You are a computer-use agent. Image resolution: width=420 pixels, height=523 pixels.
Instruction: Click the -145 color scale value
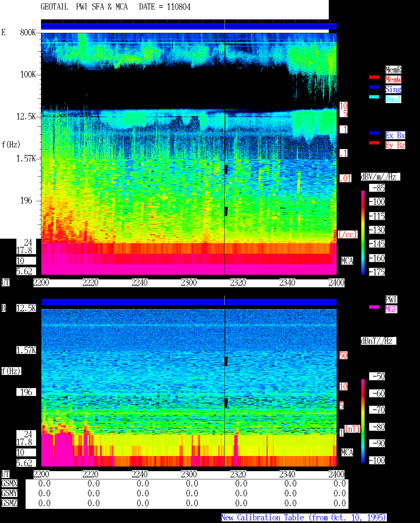click(x=377, y=244)
